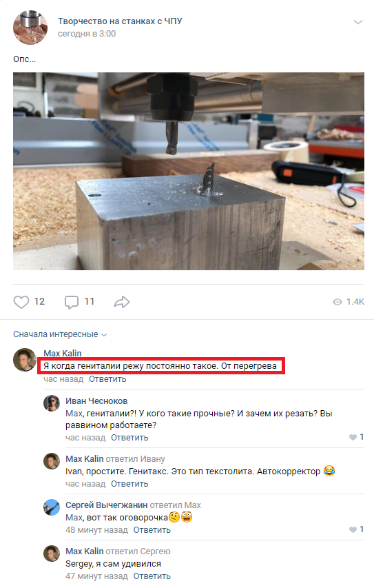The image size is (374, 588).
Task: Like Сергей Вычегжанин's comment heart
Action: point(353,529)
